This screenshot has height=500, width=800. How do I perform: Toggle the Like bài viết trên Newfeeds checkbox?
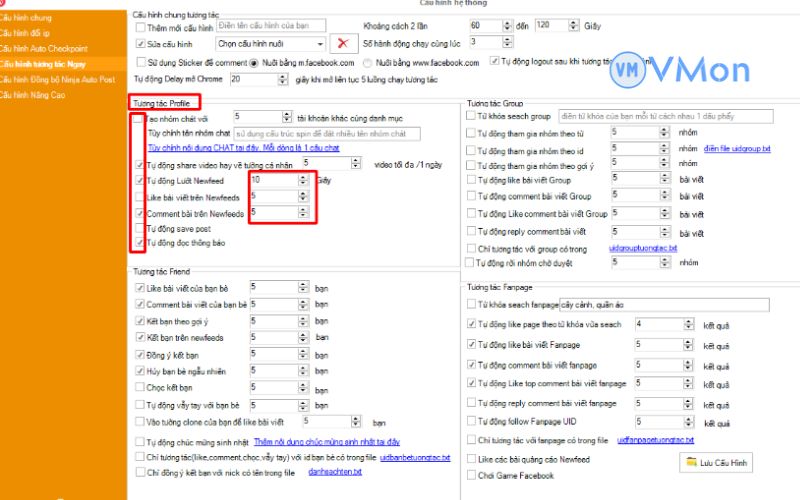click(x=139, y=196)
